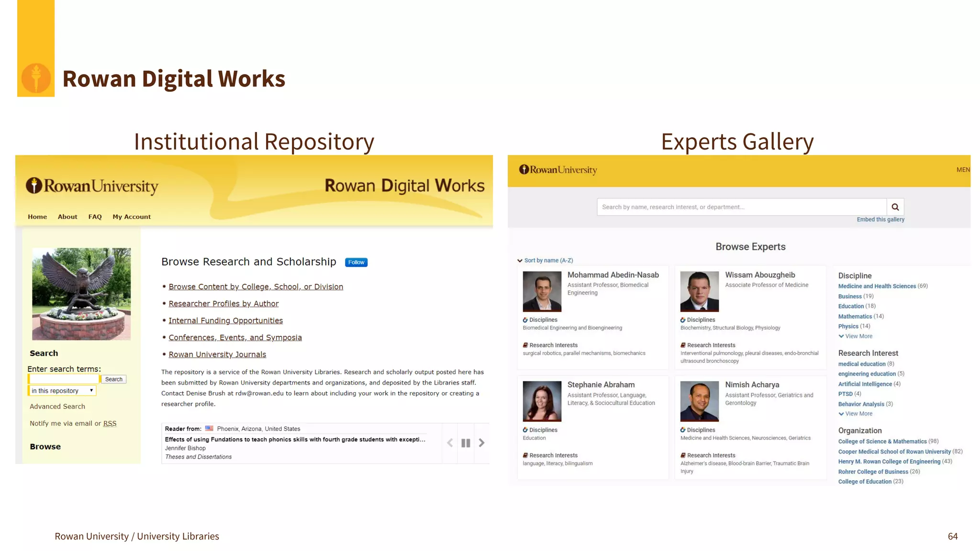The image size is (980, 551).
Task: Click the owl statue photo
Action: (81, 294)
